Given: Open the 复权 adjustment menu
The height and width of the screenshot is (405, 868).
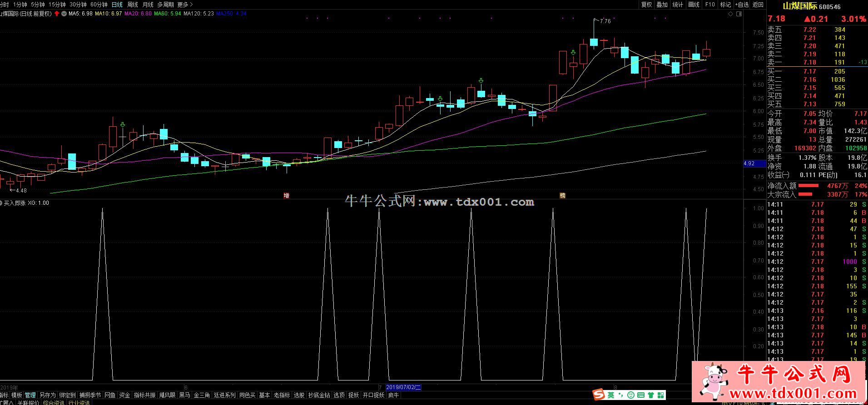Looking at the screenshot, I should (x=647, y=5).
